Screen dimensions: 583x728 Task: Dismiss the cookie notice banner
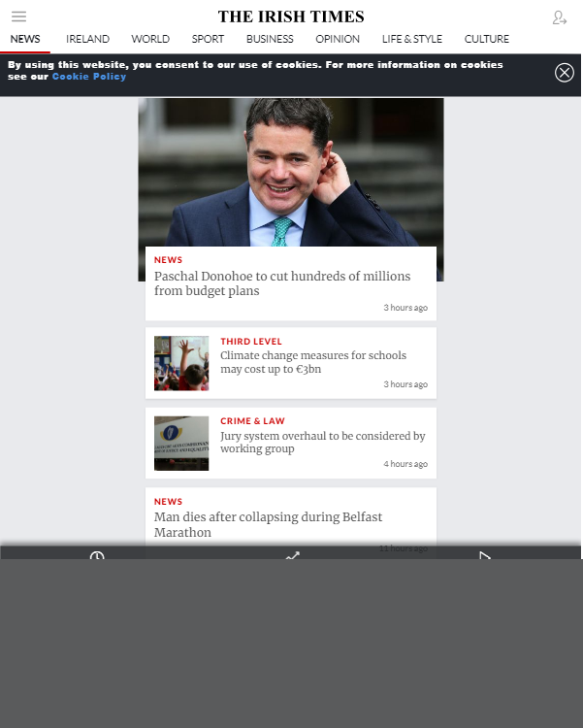[564, 73]
